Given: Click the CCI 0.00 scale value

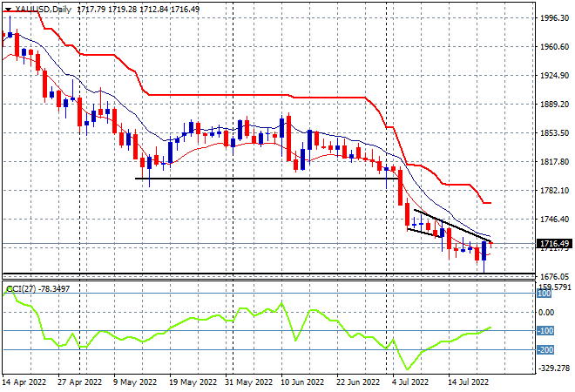Looking at the screenshot, I should click(546, 313).
